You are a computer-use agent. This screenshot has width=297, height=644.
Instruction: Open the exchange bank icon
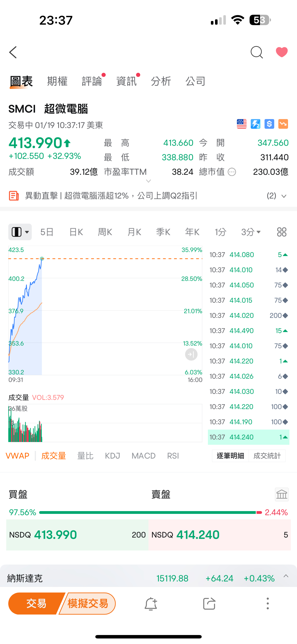(x=282, y=495)
